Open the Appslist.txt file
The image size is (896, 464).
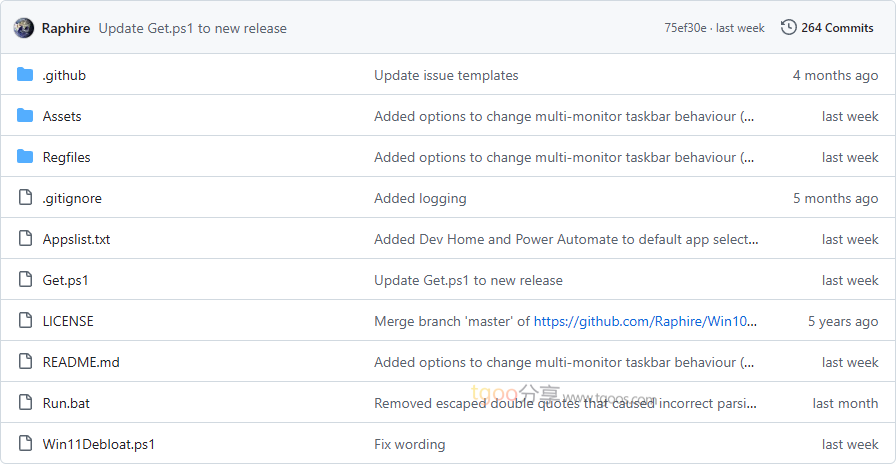pyautogui.click(x=76, y=239)
